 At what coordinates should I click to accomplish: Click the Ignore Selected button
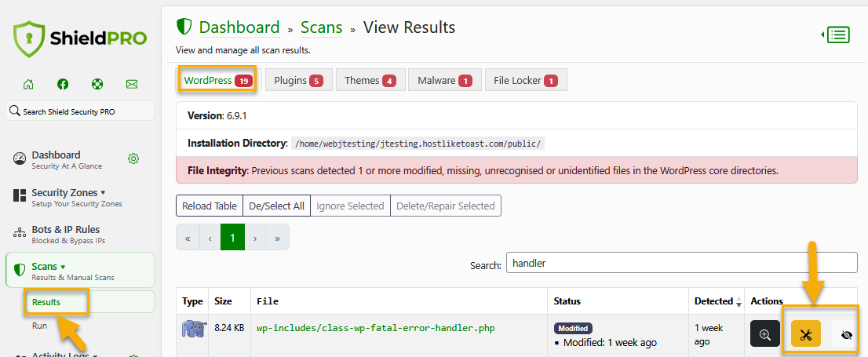tap(350, 206)
